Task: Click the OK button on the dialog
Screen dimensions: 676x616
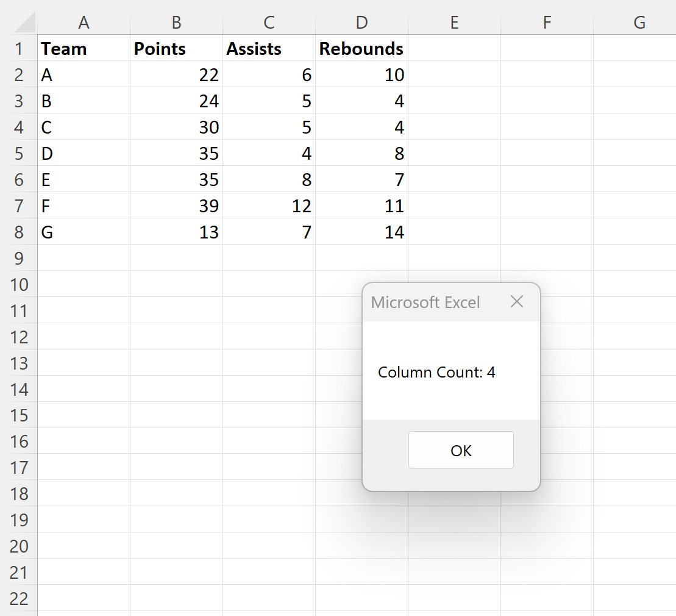Action: 461,450
